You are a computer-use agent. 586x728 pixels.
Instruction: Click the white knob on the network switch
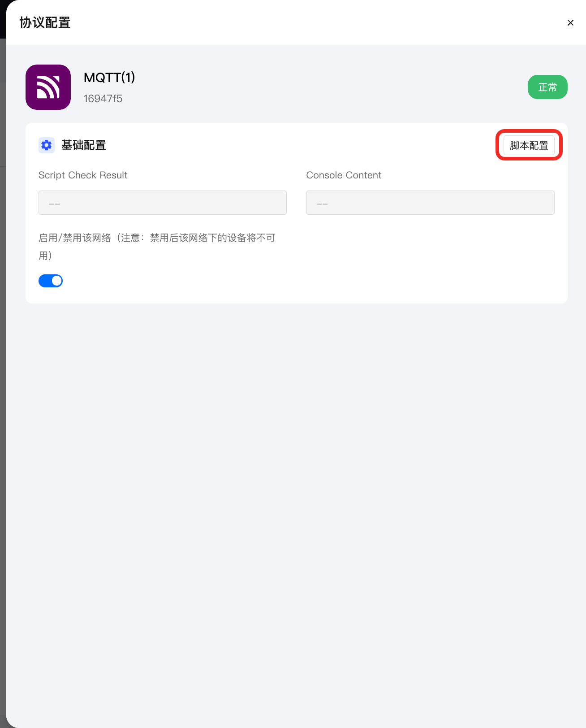tap(56, 281)
